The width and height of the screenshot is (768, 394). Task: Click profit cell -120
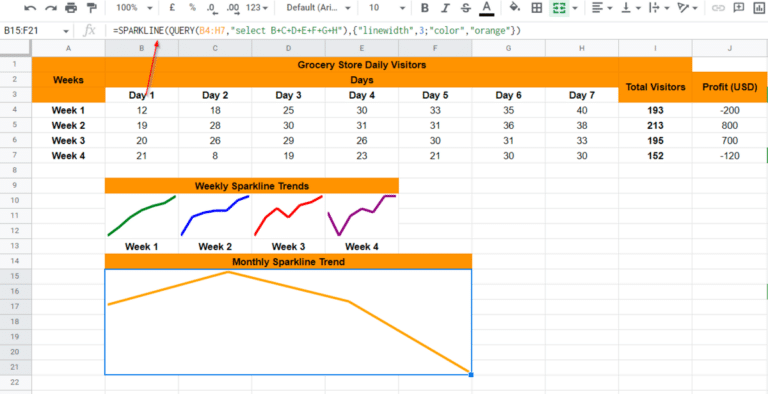(x=730, y=156)
